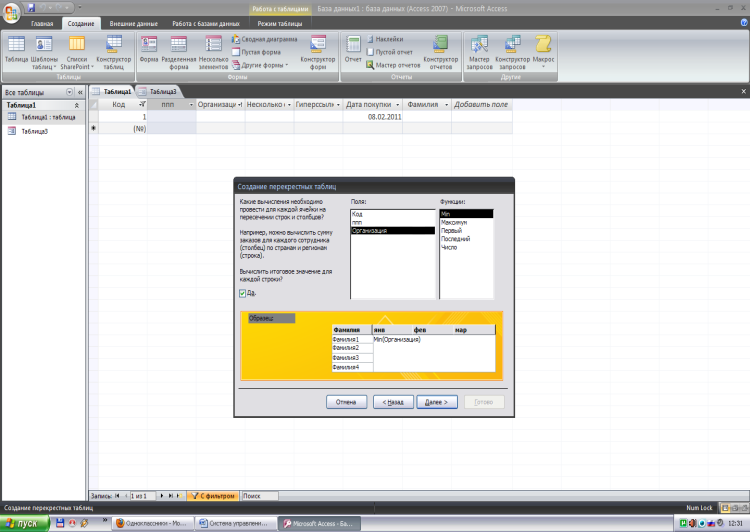Open the ппп column dropdown arrow
The image size is (750, 532).
[191, 105]
